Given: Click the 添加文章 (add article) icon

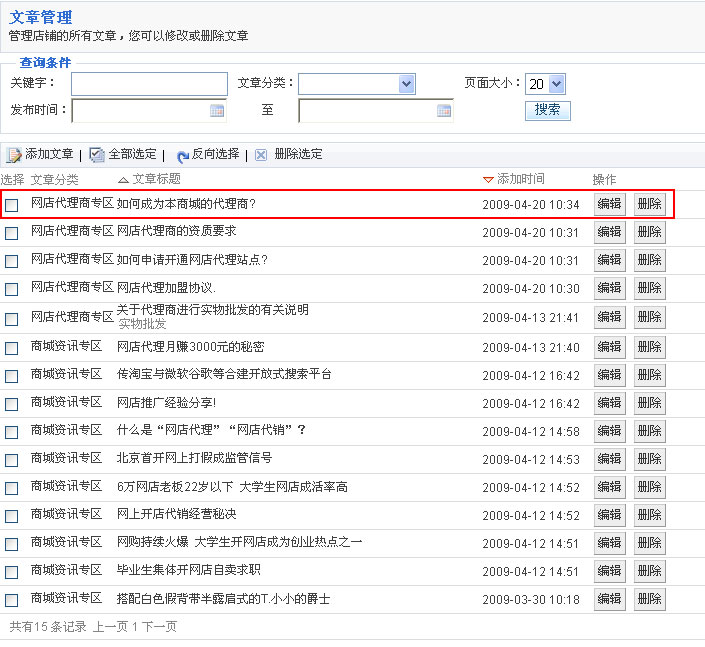Looking at the screenshot, I should (x=13, y=155).
